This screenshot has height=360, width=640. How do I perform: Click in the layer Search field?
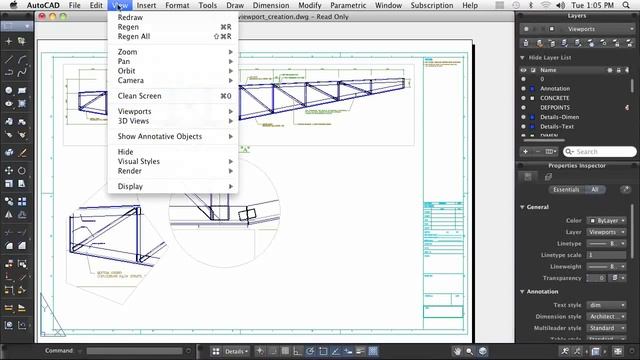(x=600, y=151)
